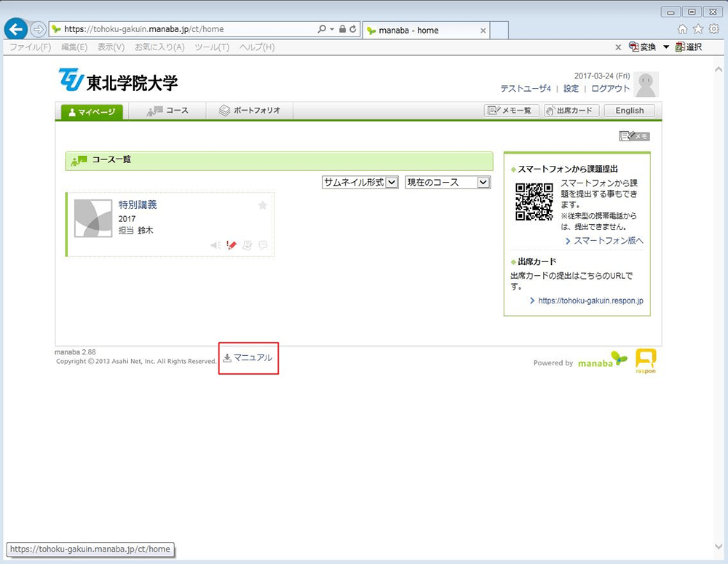Image resolution: width=728 pixels, height=564 pixels.
Task: Switch to the ポートフォリオ tab
Action: tap(250, 111)
